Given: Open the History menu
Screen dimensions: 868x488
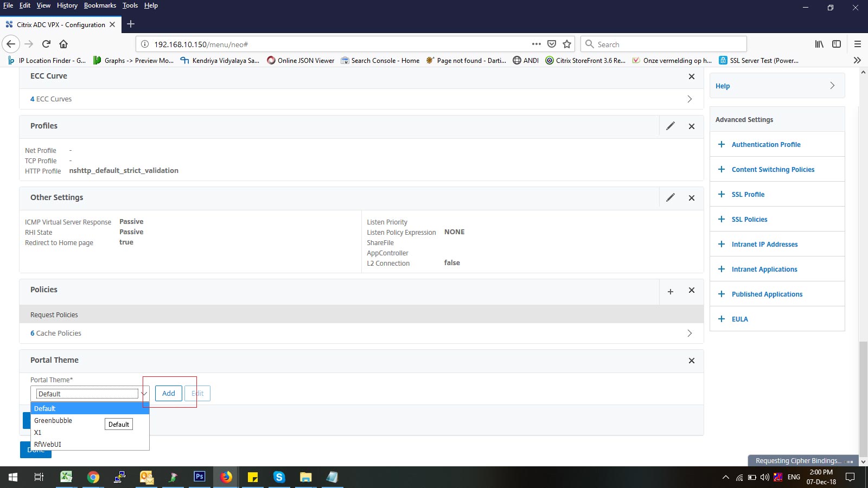Looking at the screenshot, I should [x=67, y=5].
